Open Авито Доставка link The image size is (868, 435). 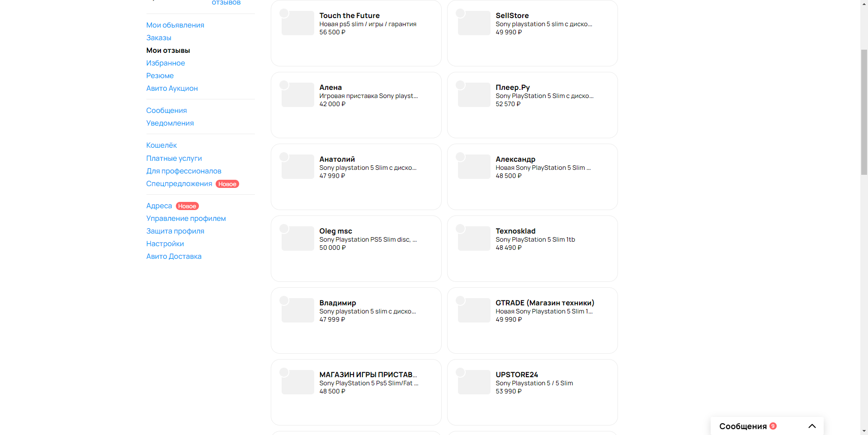(174, 256)
